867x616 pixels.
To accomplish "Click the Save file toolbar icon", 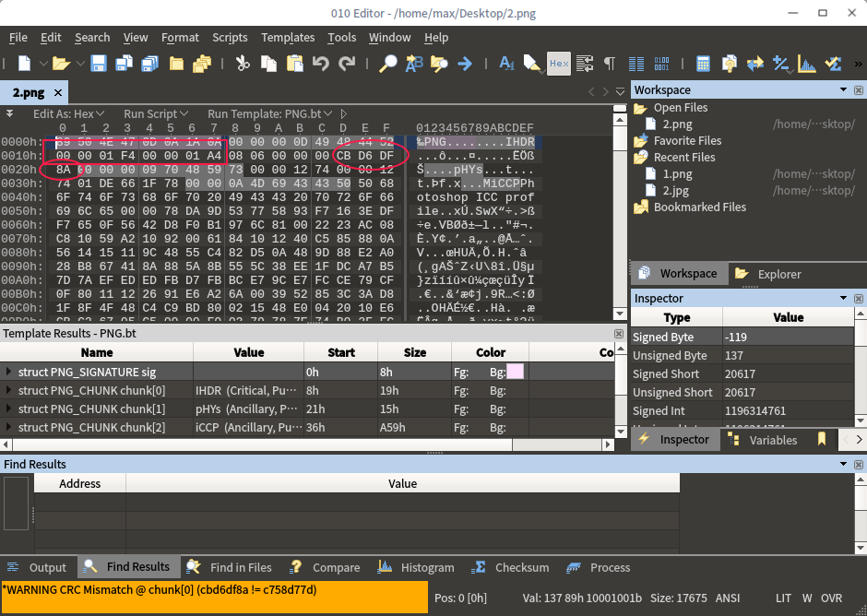I will [98, 64].
